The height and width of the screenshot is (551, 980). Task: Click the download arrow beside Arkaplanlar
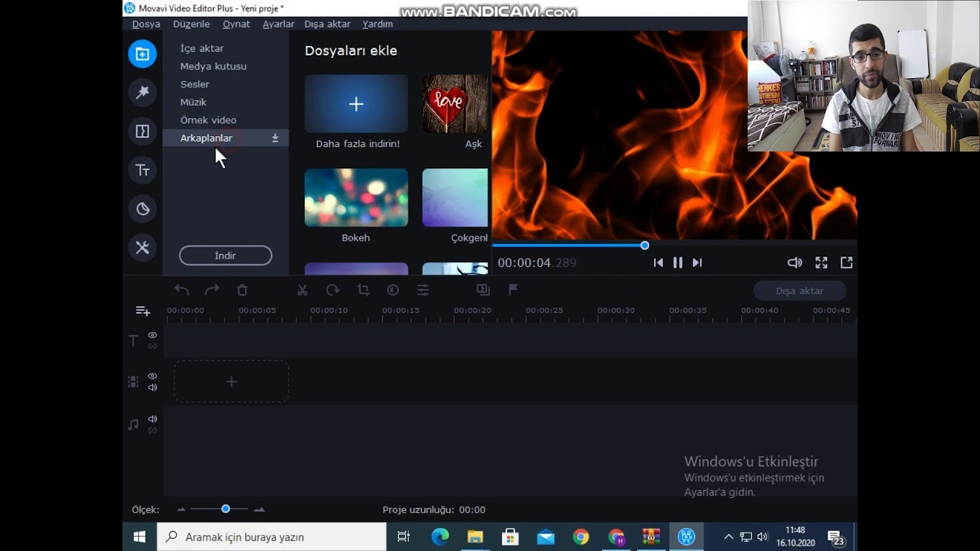275,139
